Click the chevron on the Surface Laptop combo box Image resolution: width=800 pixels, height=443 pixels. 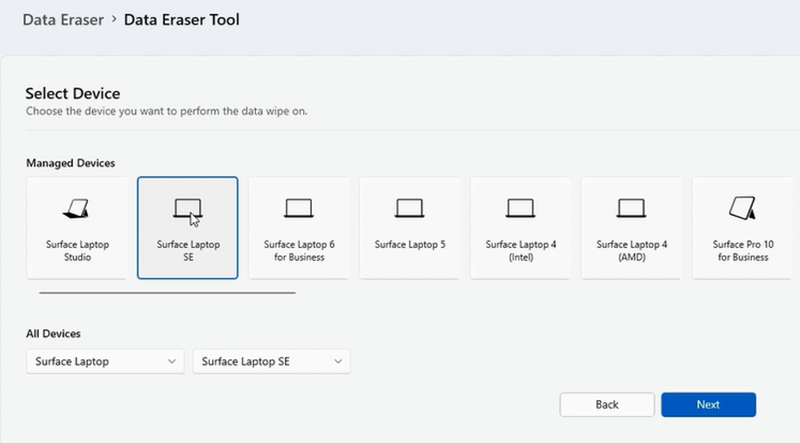173,361
